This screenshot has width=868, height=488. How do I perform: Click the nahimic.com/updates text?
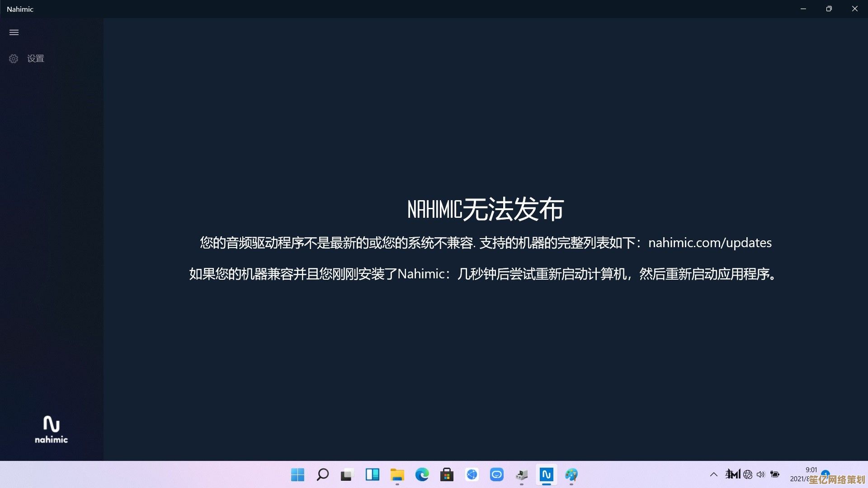tap(710, 243)
